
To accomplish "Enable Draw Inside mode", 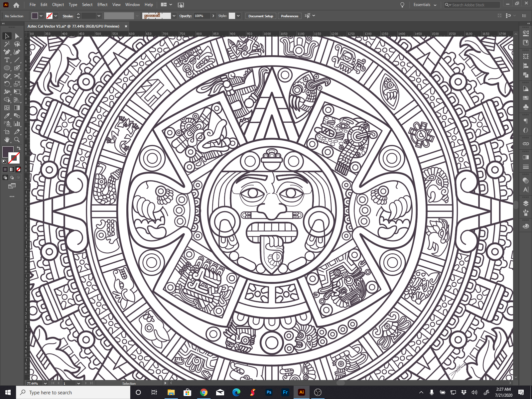I will [19, 178].
